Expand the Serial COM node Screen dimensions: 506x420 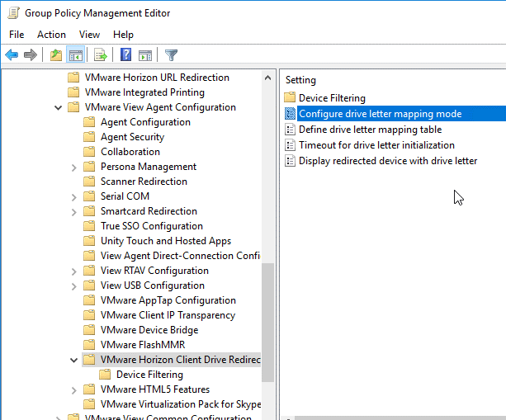coord(74,197)
